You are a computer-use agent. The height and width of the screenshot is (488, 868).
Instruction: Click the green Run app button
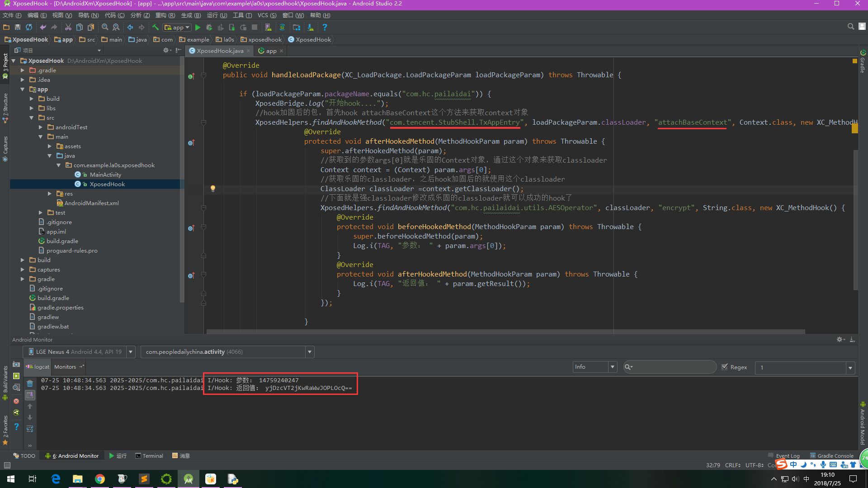click(x=198, y=28)
